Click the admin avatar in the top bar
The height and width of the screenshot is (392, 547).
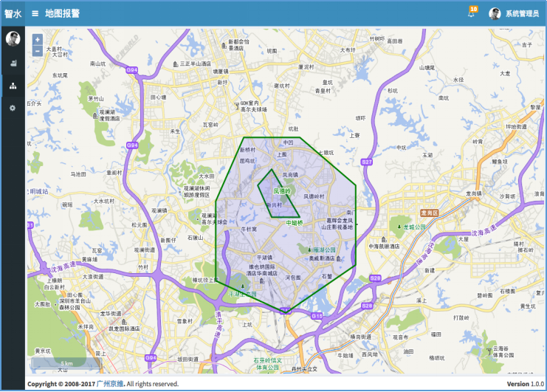(495, 13)
